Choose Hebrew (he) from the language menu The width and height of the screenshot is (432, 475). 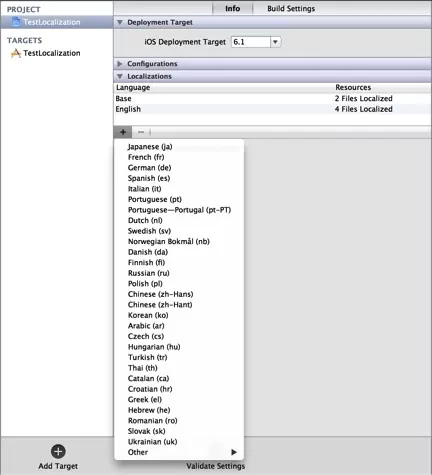[x=179, y=410]
